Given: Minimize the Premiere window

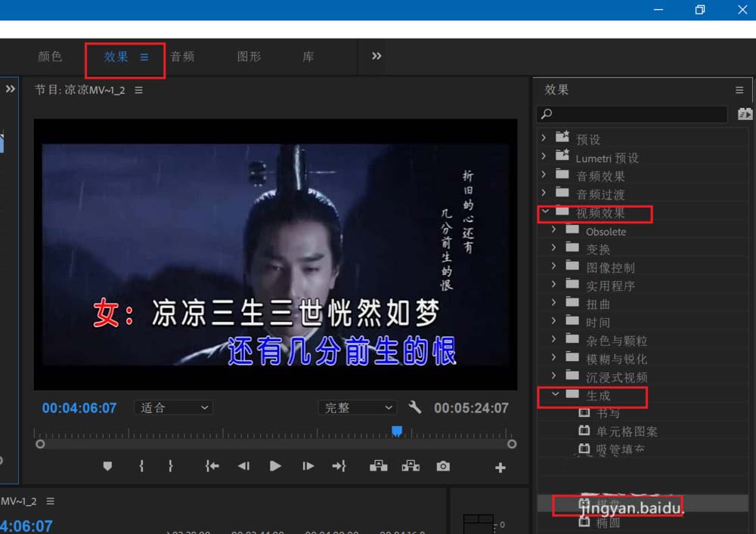Looking at the screenshot, I should coord(658,10).
